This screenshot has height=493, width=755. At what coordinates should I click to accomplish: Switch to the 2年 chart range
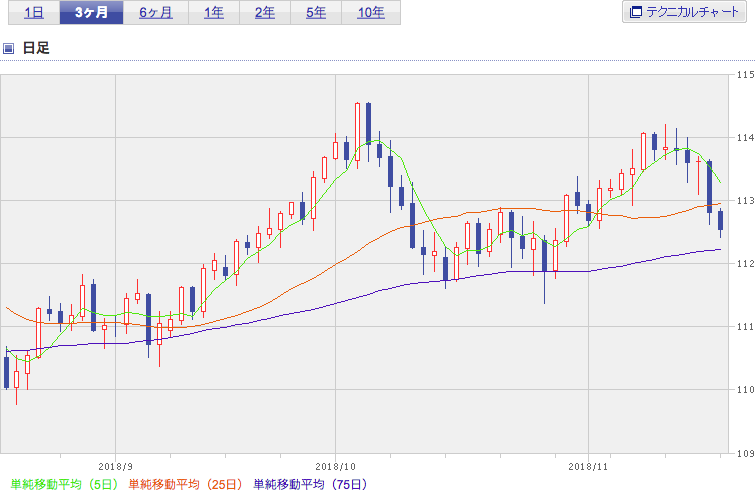265,12
